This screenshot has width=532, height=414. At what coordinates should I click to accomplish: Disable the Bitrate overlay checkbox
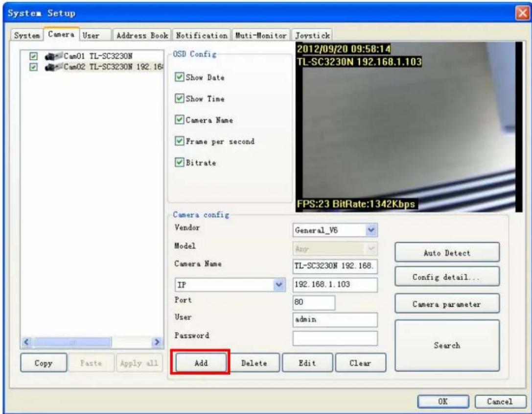[180, 162]
